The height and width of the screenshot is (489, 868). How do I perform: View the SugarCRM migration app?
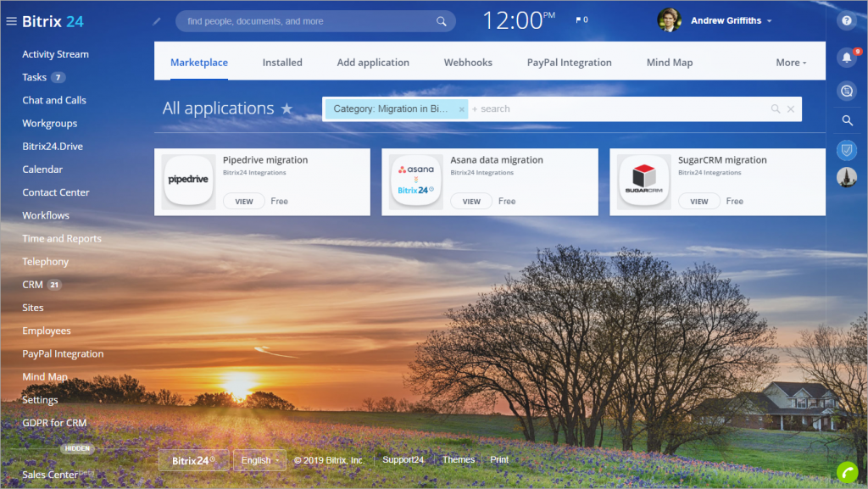pyautogui.click(x=698, y=202)
